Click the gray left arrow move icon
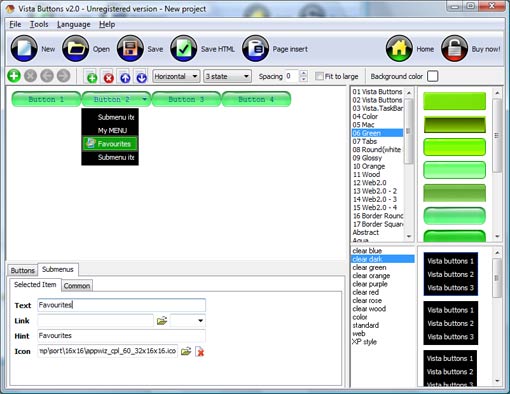The height and width of the screenshot is (394, 510). coord(47,76)
